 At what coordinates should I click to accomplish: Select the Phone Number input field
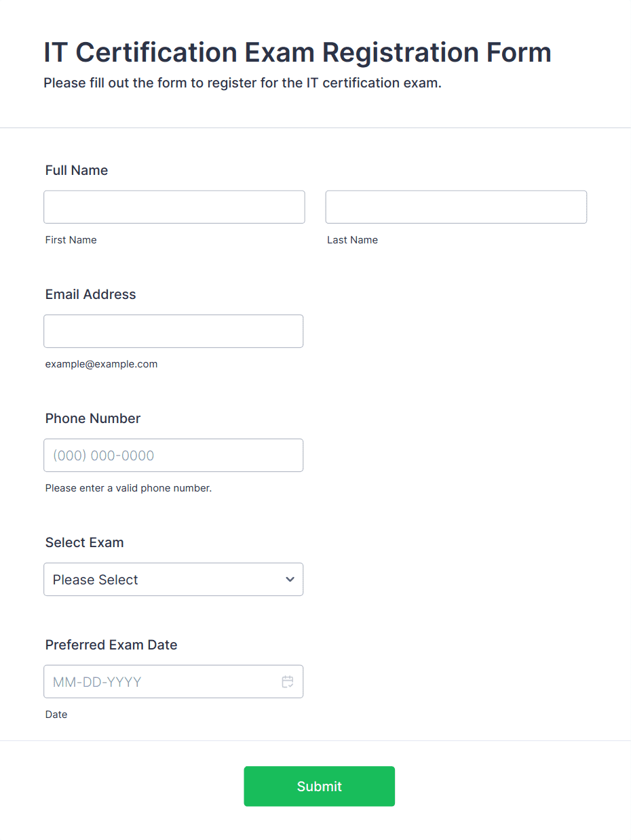[x=174, y=455]
